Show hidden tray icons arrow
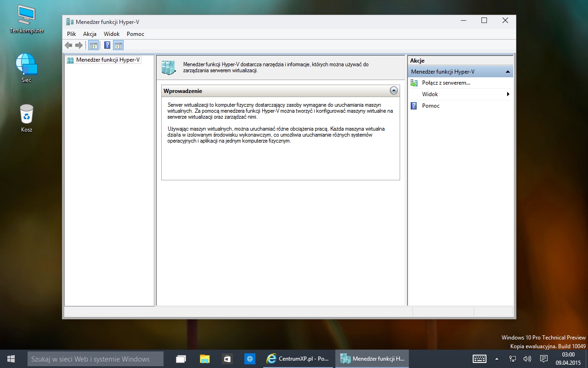The image size is (588, 368). pyautogui.click(x=497, y=359)
